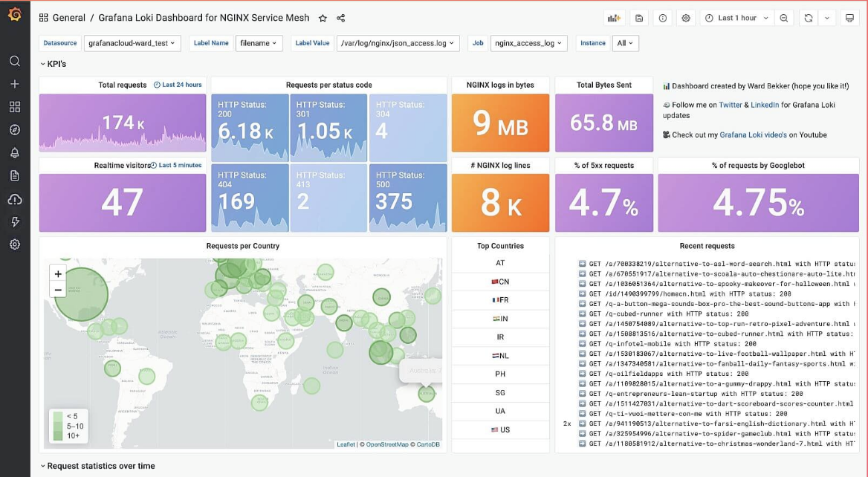This screenshot has width=868, height=477.
Task: Select the CN row in Top Countries
Action: click(x=500, y=282)
